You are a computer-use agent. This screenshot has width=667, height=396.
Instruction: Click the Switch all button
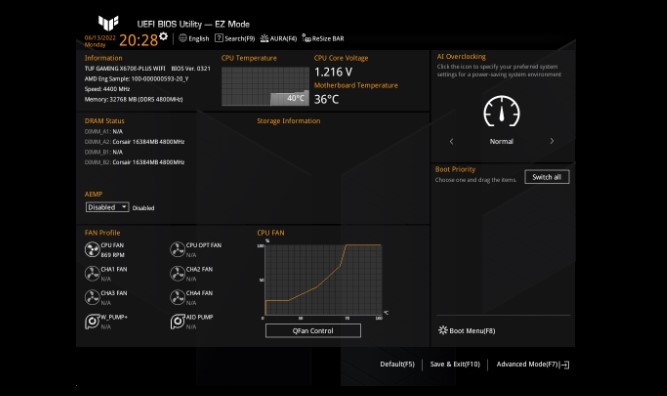pos(547,177)
